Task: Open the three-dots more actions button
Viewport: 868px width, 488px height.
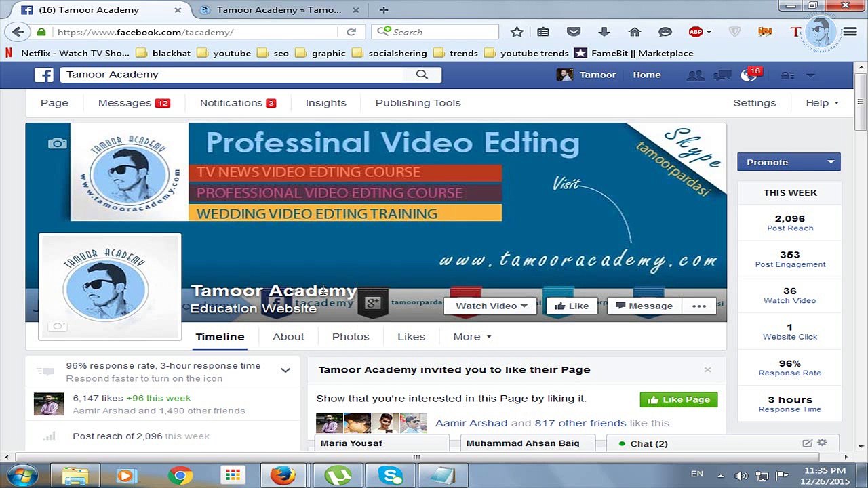Action: click(699, 306)
